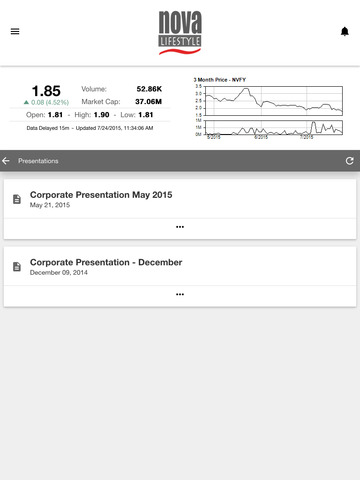The height and width of the screenshot is (480, 360).
Task: Go back from Presentations
Action: pyautogui.click(x=6, y=161)
